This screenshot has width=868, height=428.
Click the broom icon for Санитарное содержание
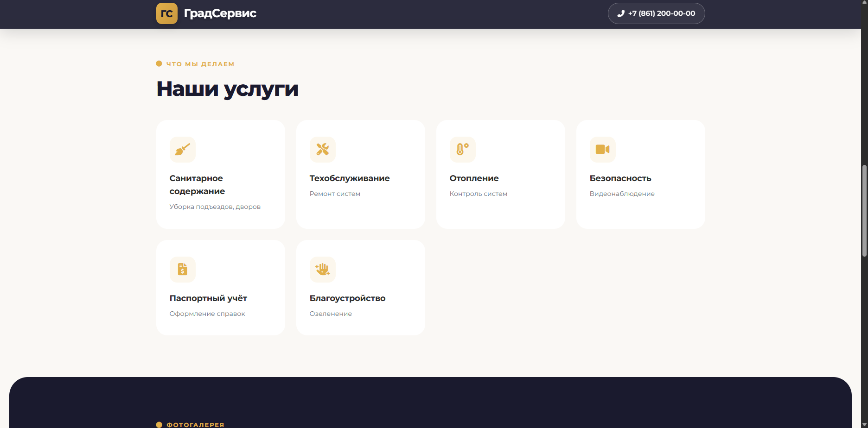[x=183, y=150]
